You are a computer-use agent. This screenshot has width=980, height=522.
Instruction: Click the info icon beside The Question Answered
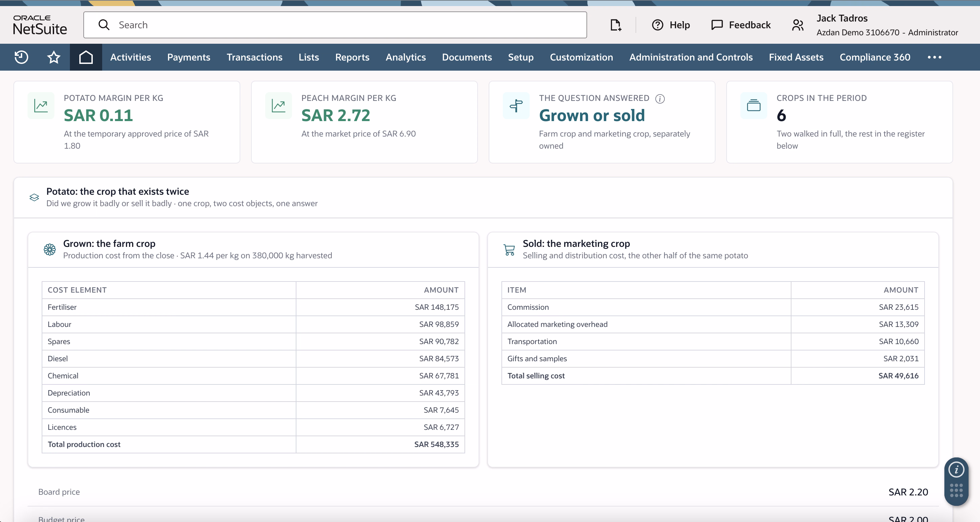pos(660,99)
